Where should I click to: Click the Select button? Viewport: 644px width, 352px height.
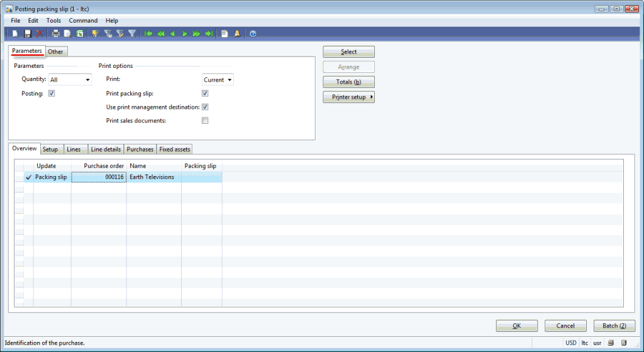tap(348, 52)
